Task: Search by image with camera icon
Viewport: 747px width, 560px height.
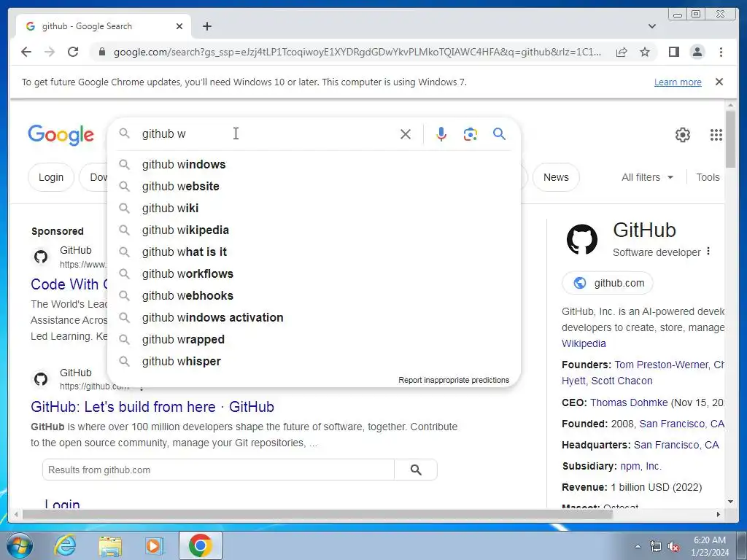Action: click(x=471, y=134)
